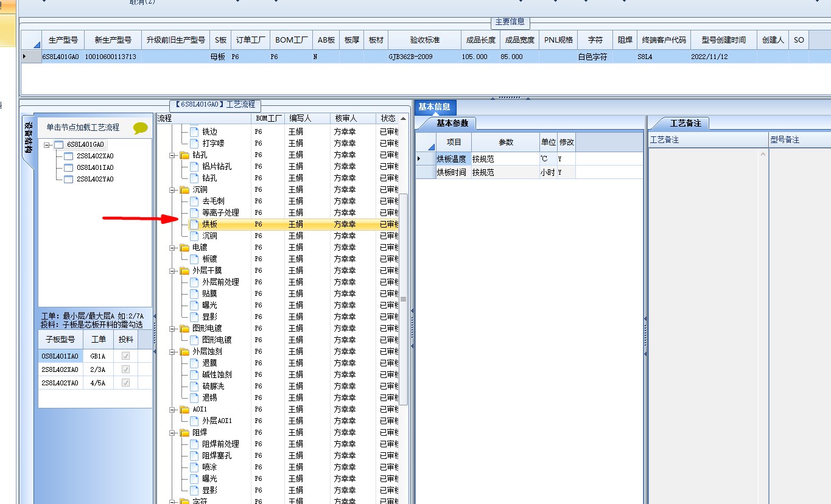Select the 外层AOI1 process step
Screen dimensions: 831x504
click(217, 421)
